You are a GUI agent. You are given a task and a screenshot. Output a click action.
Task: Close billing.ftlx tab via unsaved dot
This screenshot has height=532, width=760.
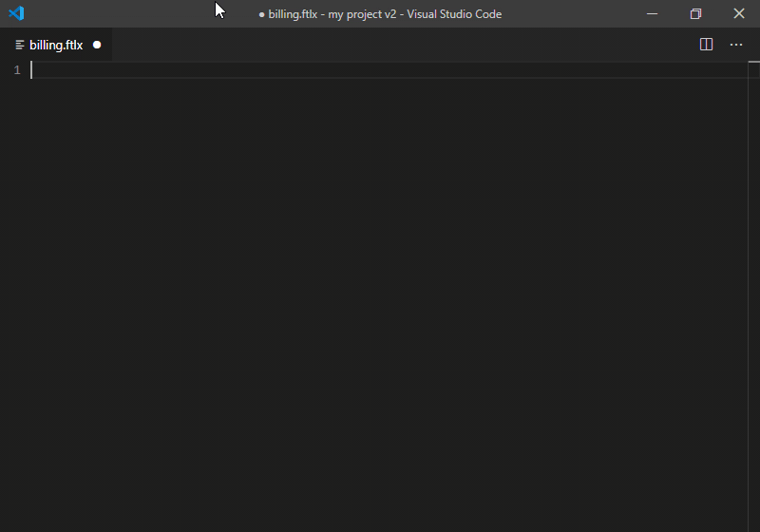click(x=97, y=45)
